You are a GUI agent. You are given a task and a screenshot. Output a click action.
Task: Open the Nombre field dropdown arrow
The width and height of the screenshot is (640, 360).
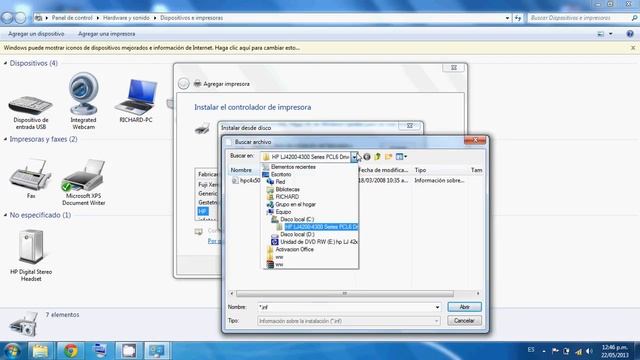point(437,307)
